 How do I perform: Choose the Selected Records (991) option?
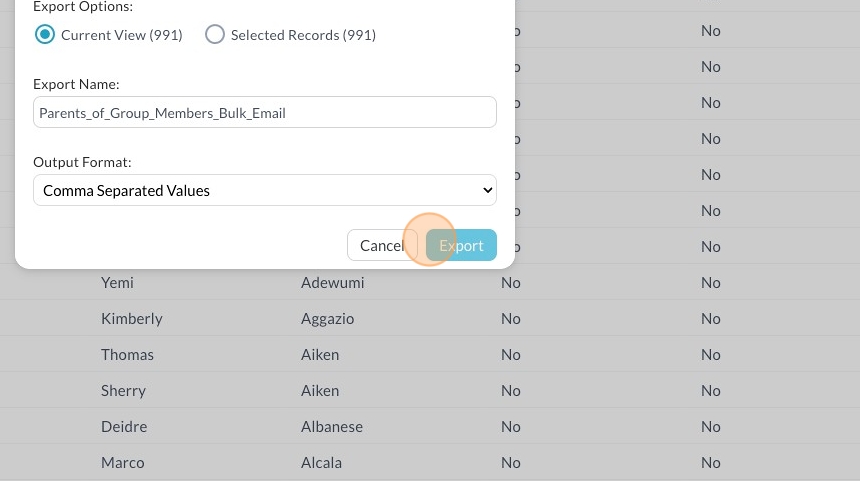tap(215, 35)
